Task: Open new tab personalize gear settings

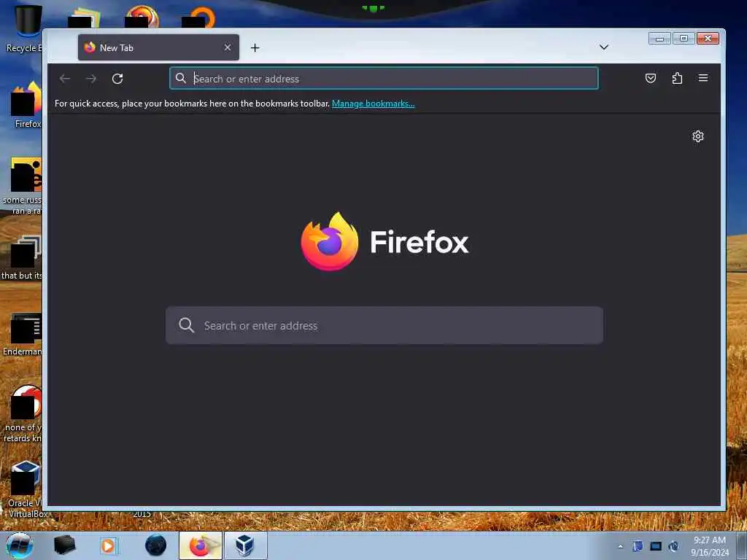Action: click(698, 136)
